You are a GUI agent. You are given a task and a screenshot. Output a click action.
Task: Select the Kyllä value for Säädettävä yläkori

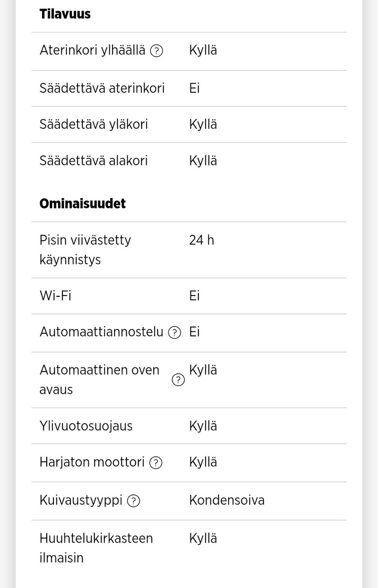203,124
